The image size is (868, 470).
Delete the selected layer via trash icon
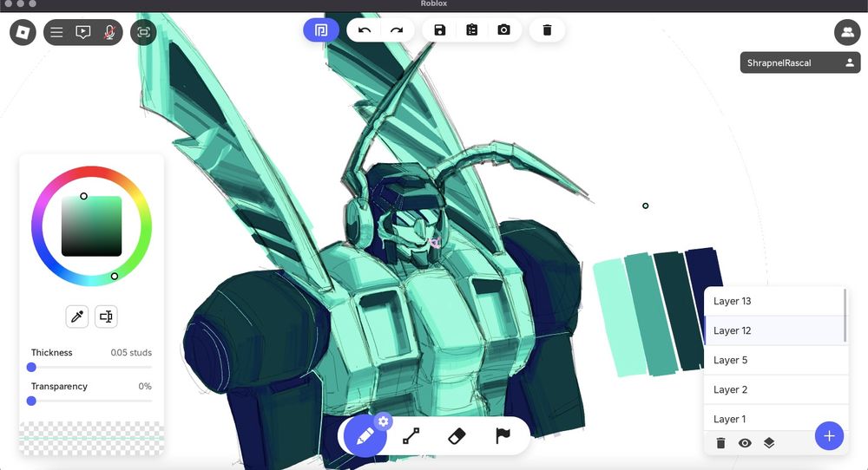point(720,443)
